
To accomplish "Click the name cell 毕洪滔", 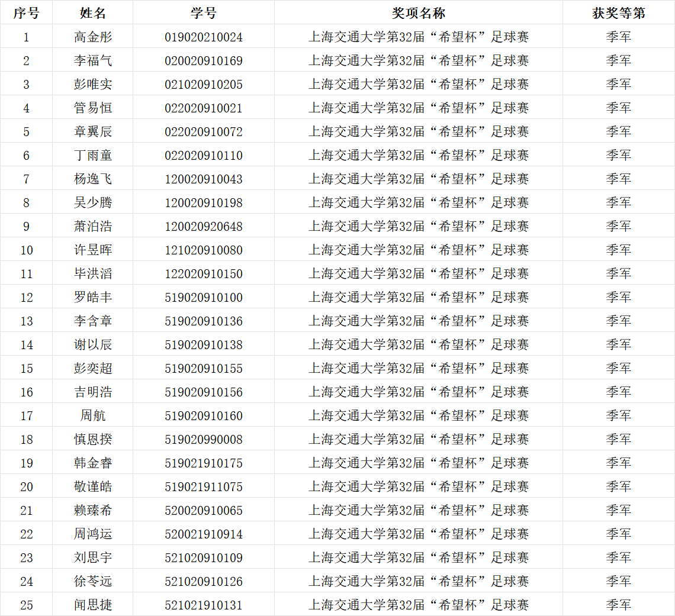I will [x=92, y=274].
